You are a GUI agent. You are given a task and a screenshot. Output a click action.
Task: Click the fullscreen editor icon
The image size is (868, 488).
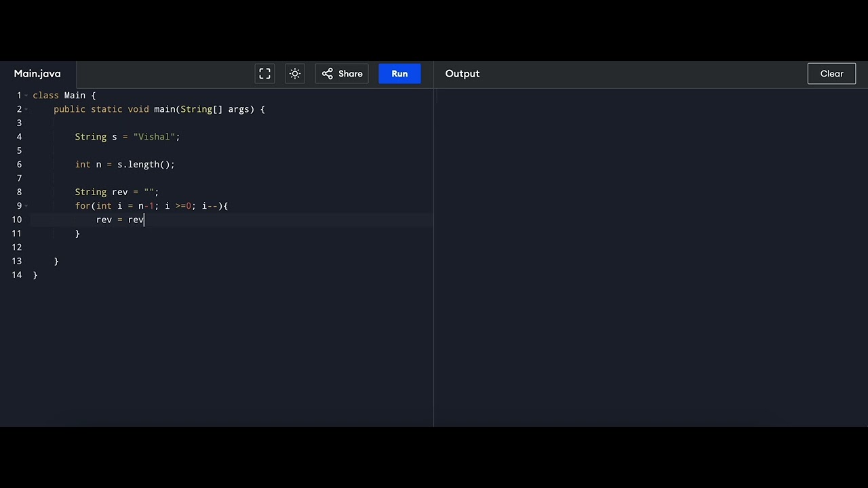(x=264, y=74)
